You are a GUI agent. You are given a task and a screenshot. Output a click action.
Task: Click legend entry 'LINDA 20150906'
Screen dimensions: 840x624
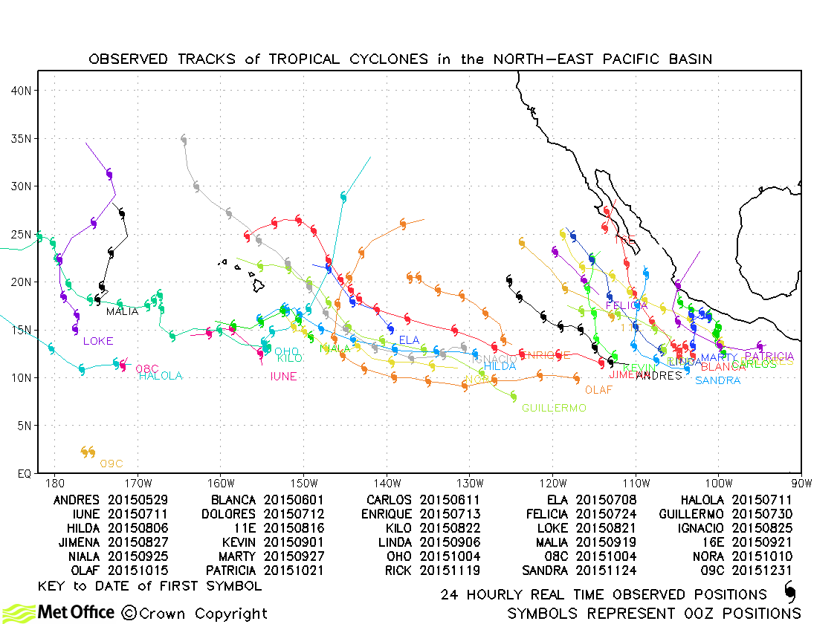click(x=429, y=542)
